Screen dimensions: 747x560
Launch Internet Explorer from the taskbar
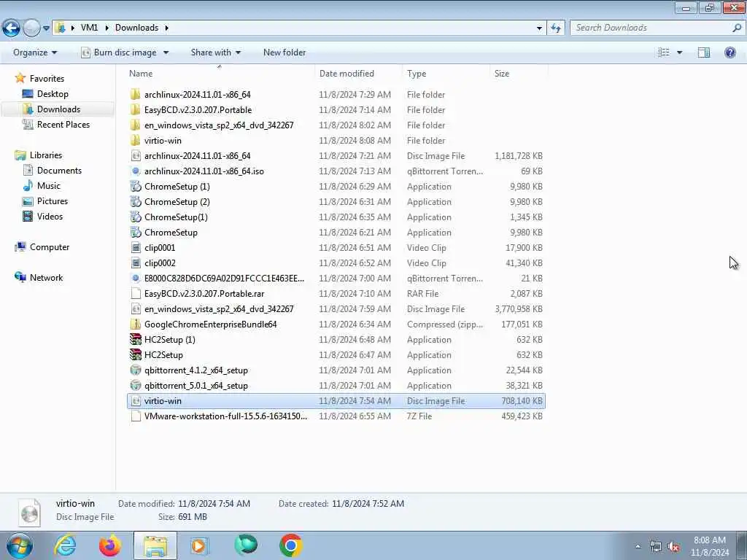(x=65, y=545)
